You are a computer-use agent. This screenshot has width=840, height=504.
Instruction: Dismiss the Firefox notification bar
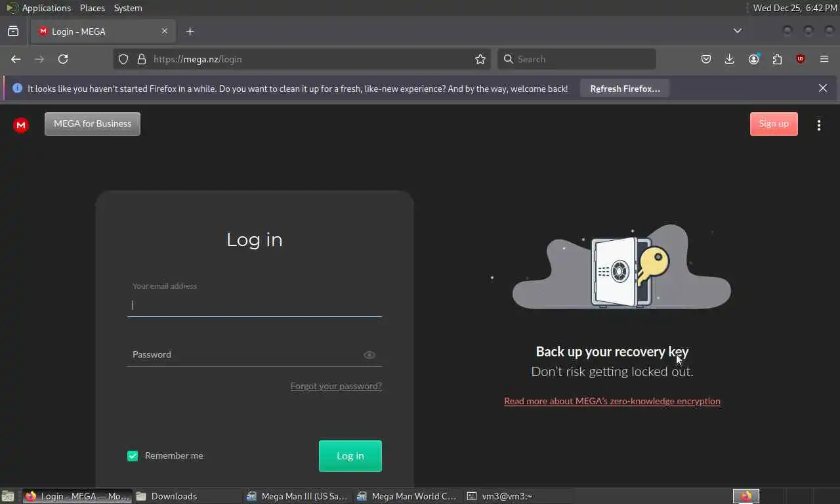point(823,88)
